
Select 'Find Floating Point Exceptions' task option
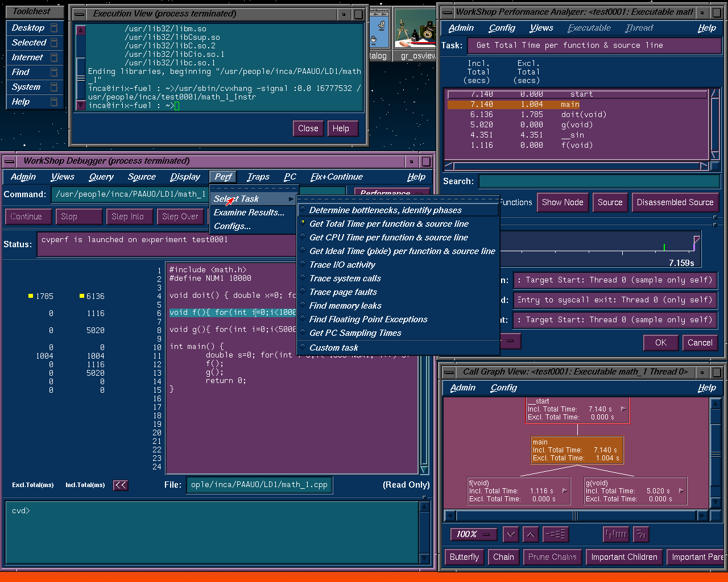pos(398,319)
